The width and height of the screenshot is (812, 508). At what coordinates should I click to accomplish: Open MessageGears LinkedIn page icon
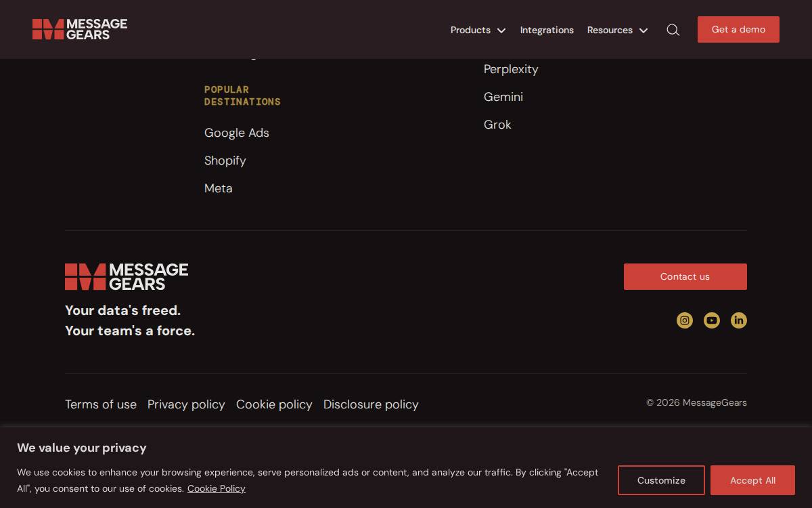pyautogui.click(x=739, y=320)
